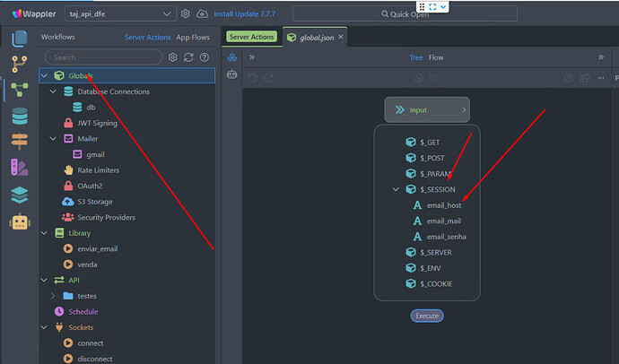Select the email_host session variable
The height and width of the screenshot is (364, 619).
tap(443, 205)
